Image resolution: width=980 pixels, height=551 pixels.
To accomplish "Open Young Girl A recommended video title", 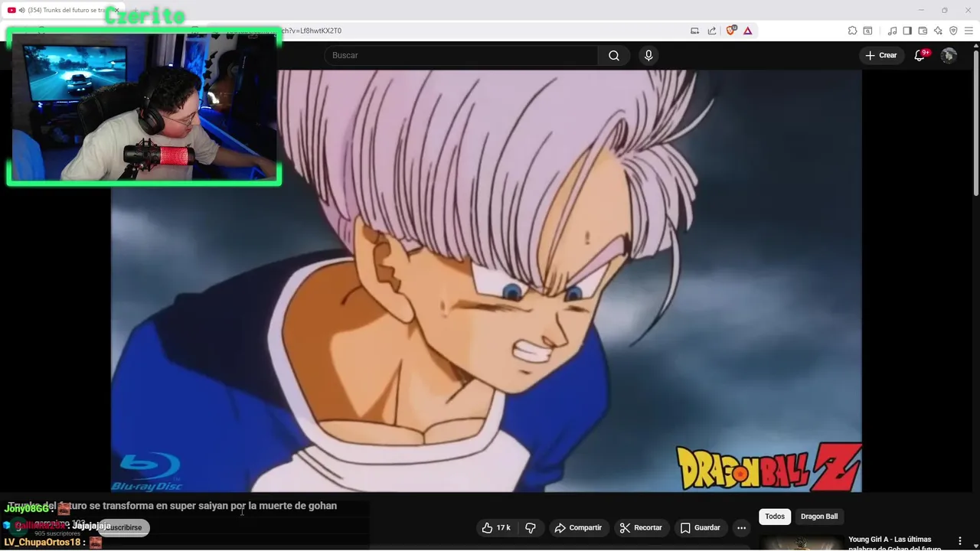I will point(895,544).
